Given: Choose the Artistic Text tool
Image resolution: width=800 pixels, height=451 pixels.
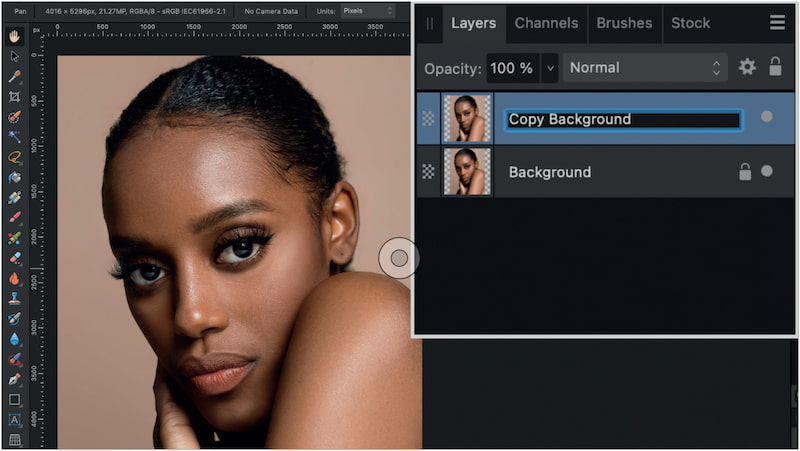Looking at the screenshot, I should 15,420.
